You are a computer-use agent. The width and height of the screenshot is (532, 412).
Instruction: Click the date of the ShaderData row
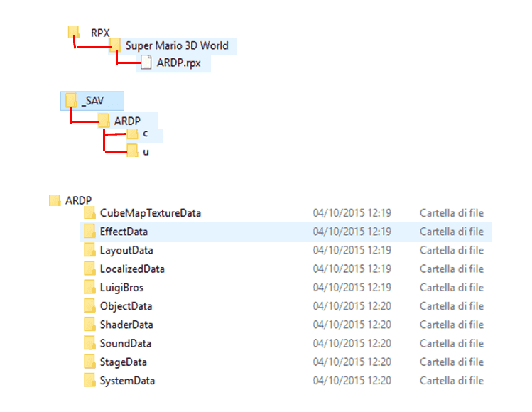pos(352,325)
